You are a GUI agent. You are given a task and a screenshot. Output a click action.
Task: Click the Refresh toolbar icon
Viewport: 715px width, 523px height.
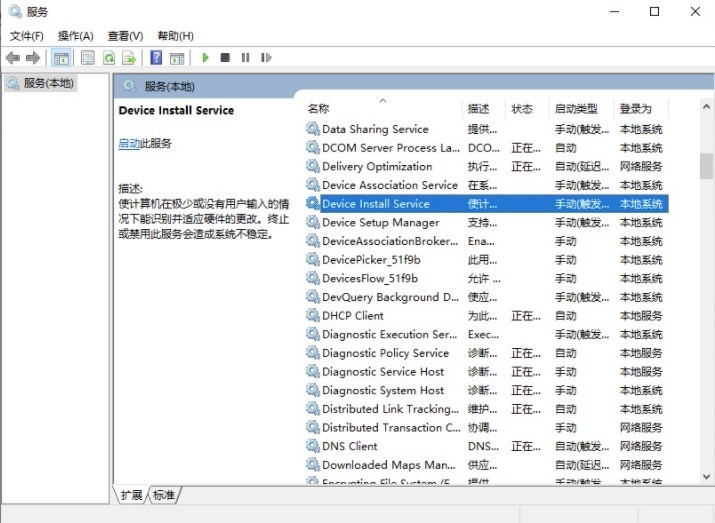click(108, 58)
